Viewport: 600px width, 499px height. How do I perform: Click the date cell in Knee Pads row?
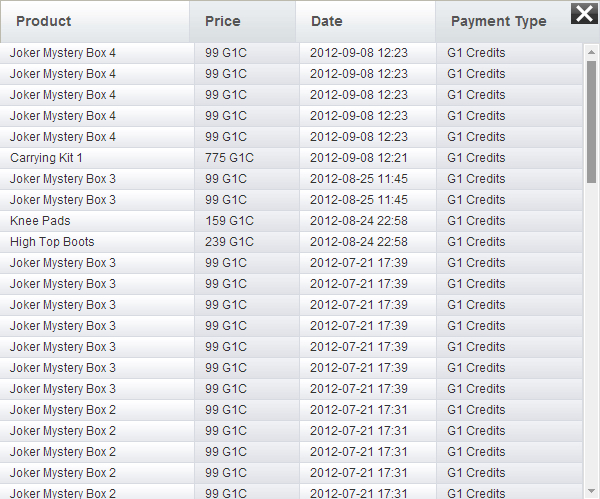[359, 221]
